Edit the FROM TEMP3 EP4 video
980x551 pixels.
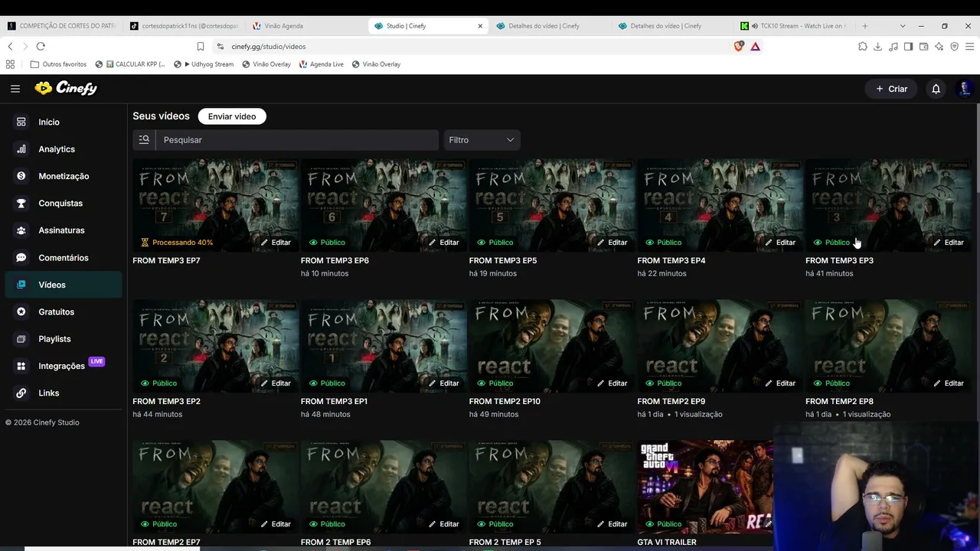[x=780, y=243]
